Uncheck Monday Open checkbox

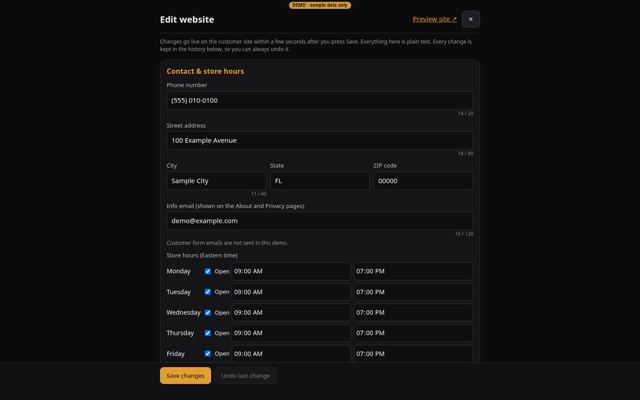pos(208,271)
